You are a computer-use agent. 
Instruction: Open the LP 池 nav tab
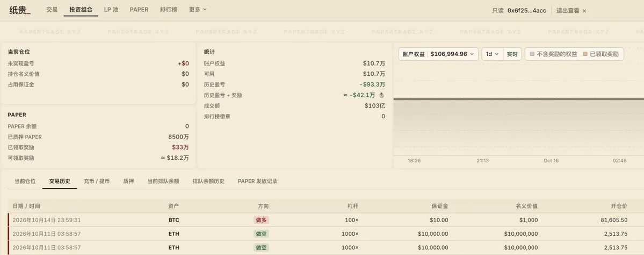pyautogui.click(x=111, y=10)
